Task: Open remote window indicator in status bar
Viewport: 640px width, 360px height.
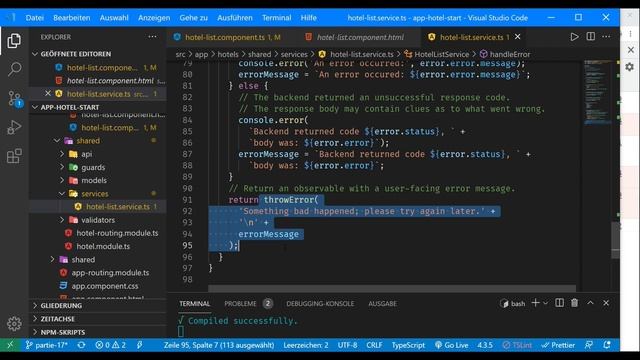Action: 10,345
